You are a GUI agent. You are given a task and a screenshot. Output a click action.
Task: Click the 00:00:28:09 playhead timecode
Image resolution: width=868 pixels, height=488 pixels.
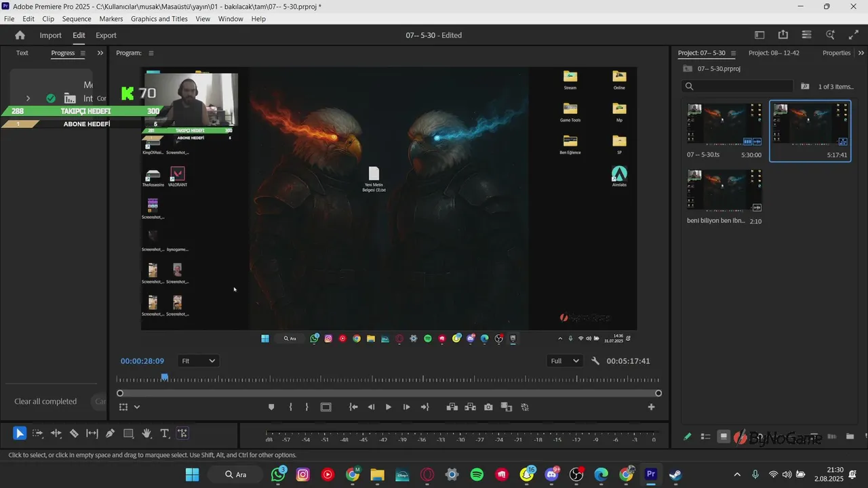pyautogui.click(x=142, y=361)
